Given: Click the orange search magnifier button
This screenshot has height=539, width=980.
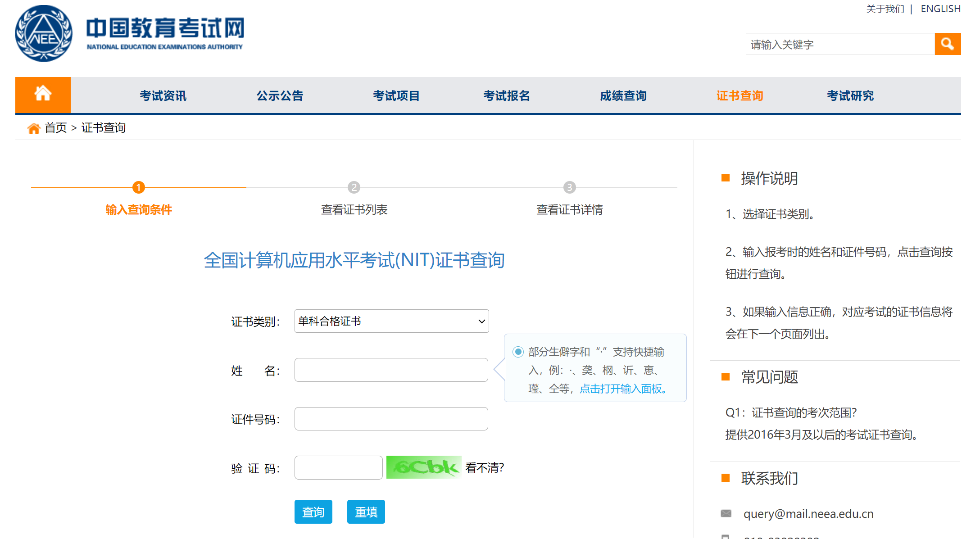Looking at the screenshot, I should tap(947, 44).
